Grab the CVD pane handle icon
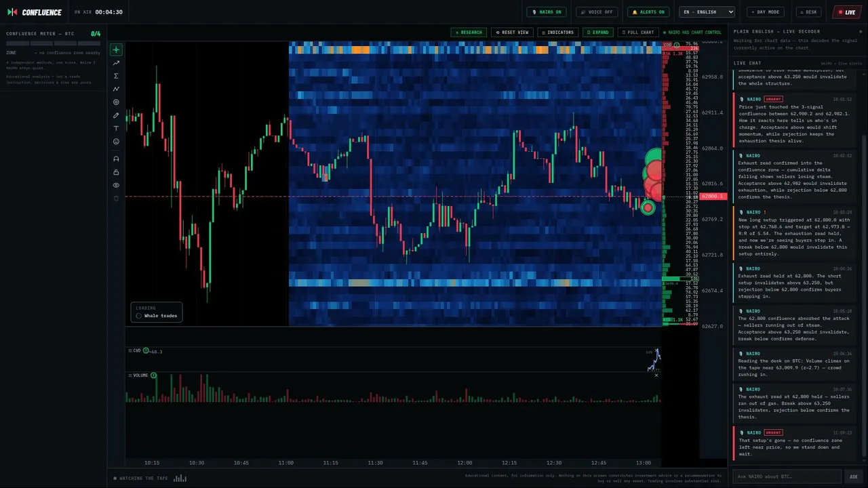The image size is (868, 488). click(x=130, y=350)
